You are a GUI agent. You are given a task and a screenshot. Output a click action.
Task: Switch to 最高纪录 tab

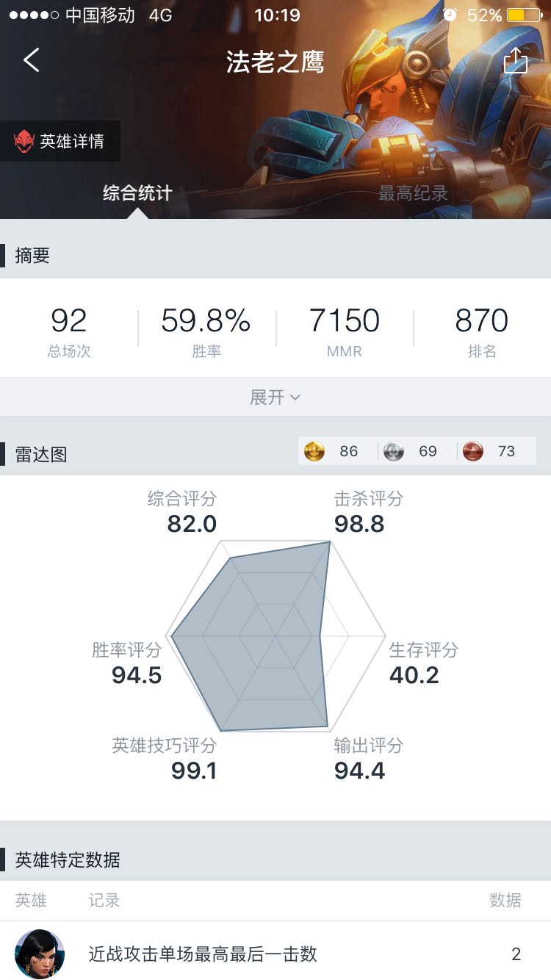[413, 193]
